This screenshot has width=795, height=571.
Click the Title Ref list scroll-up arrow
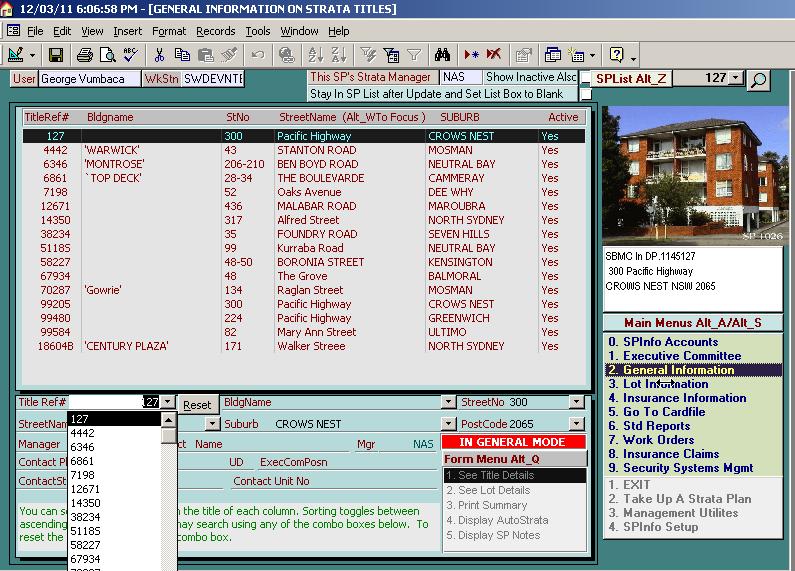(x=168, y=419)
